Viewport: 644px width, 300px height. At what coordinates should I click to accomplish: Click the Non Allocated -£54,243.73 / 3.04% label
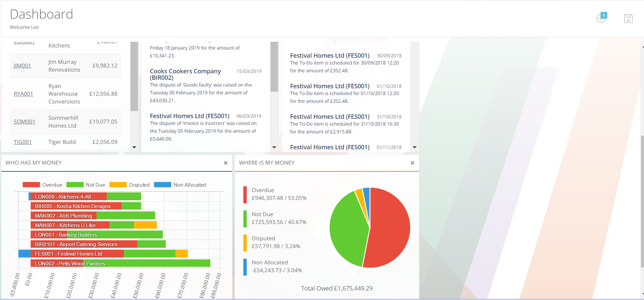(x=277, y=266)
